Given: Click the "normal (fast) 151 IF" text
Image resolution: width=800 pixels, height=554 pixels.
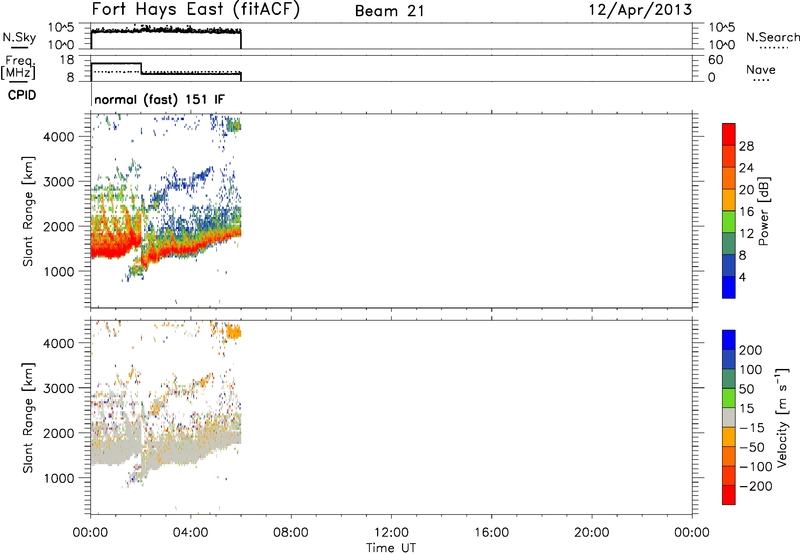Looking at the screenshot, I should [159, 99].
